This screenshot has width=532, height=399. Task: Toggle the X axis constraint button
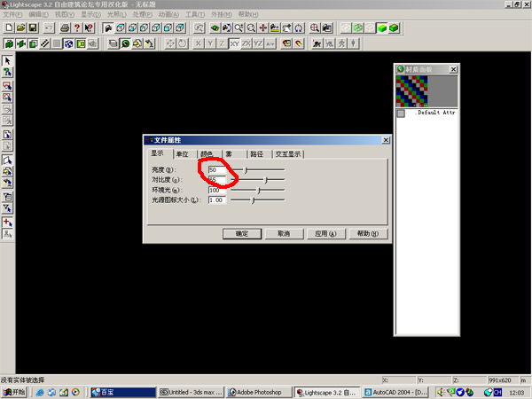[198, 43]
